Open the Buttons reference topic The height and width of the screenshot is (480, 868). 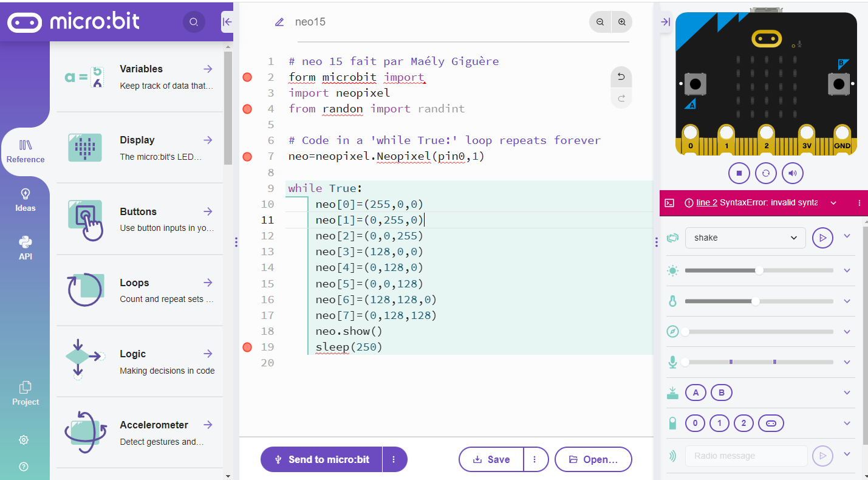[140, 219]
